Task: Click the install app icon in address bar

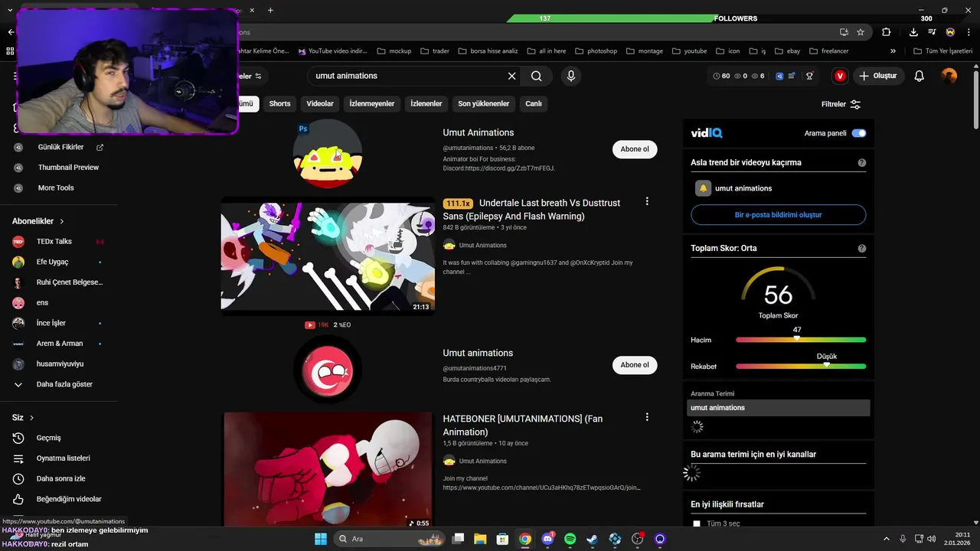Action: (x=844, y=32)
